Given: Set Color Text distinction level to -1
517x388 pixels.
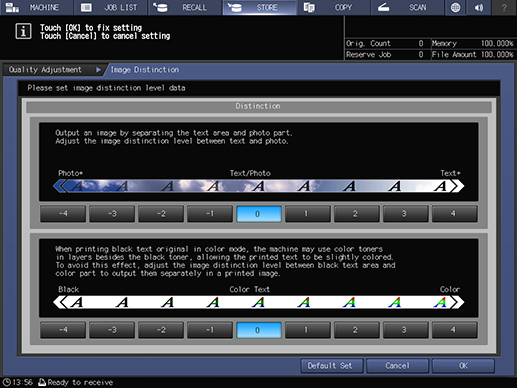Looking at the screenshot, I should (x=210, y=330).
